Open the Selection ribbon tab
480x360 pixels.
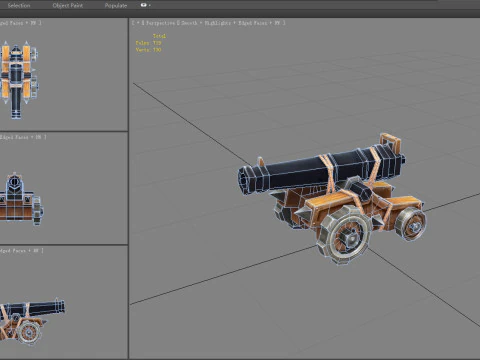pyautogui.click(x=19, y=5)
